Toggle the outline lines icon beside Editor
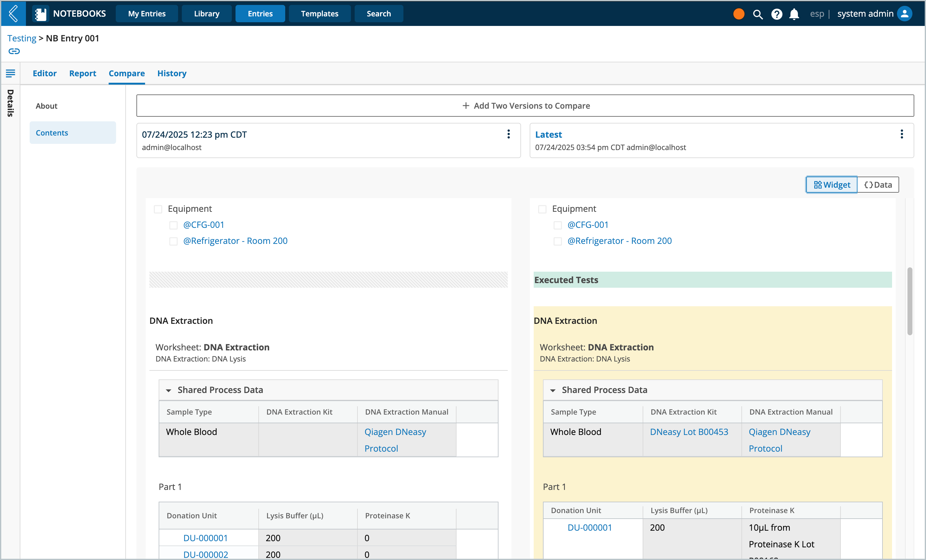Screen dimensions: 926x560 [x=10, y=73]
